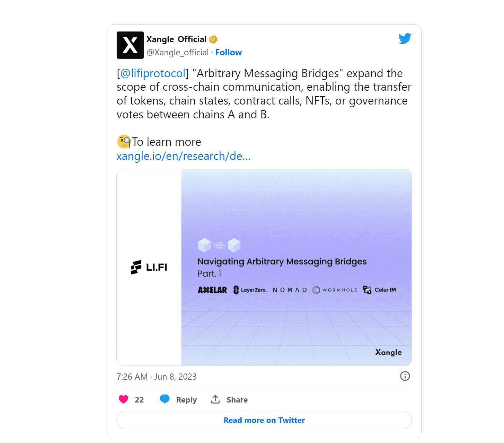Viewport: 504px width, 443px height.
Task: Click the Twitter bird icon
Action: pyautogui.click(x=405, y=38)
